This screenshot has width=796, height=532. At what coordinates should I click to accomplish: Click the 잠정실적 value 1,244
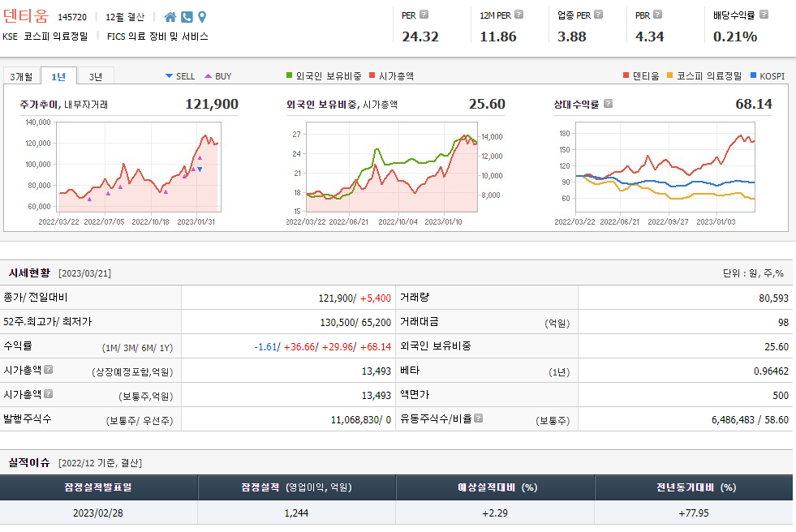tap(296, 513)
